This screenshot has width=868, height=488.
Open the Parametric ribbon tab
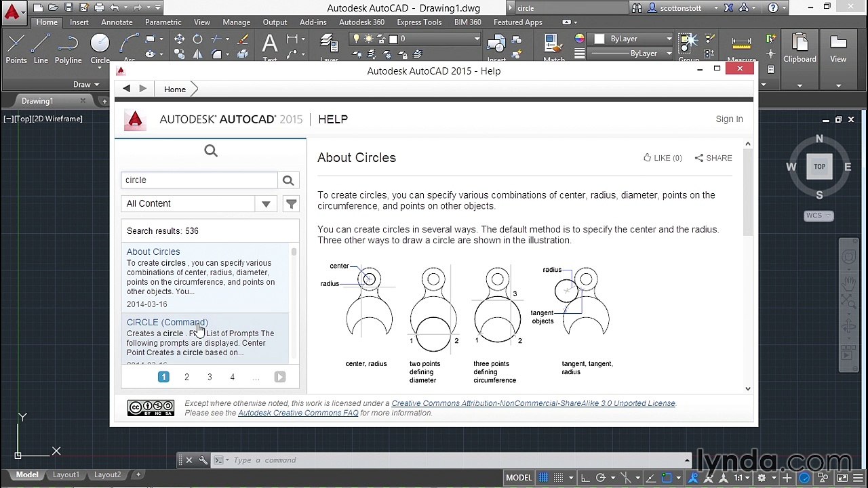[x=163, y=22]
